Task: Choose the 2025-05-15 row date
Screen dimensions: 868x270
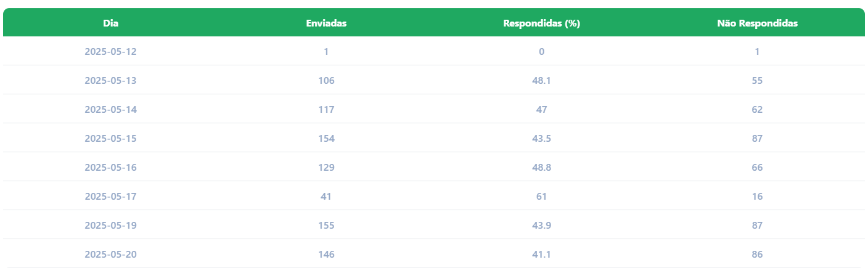Action: [x=110, y=139]
